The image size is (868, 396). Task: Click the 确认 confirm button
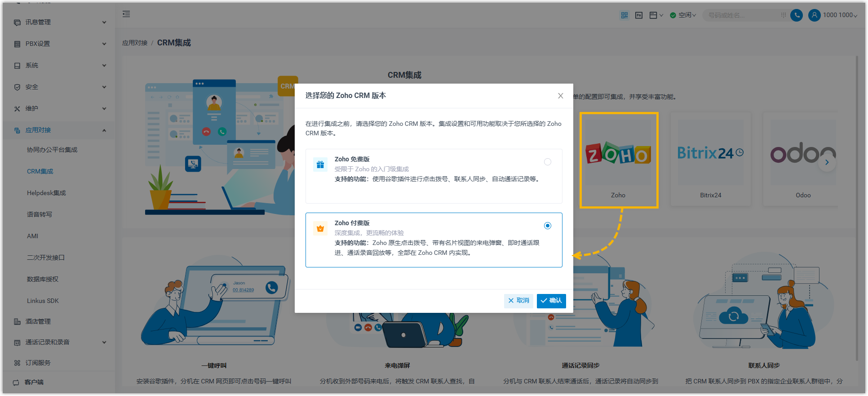(551, 301)
